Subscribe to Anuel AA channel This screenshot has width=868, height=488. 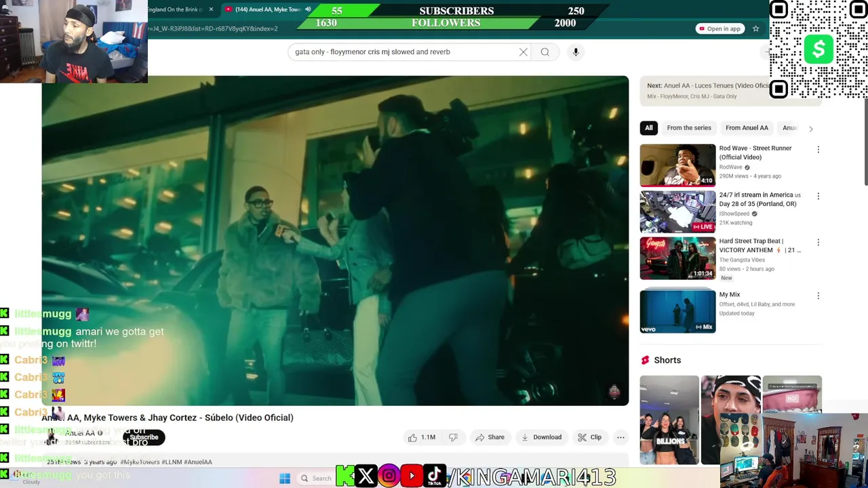point(144,438)
